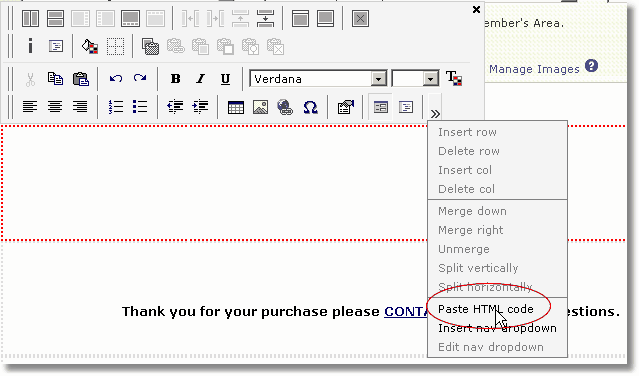Image resolution: width=639 pixels, height=376 pixels.
Task: Insert a bulleted list
Action: click(140, 107)
